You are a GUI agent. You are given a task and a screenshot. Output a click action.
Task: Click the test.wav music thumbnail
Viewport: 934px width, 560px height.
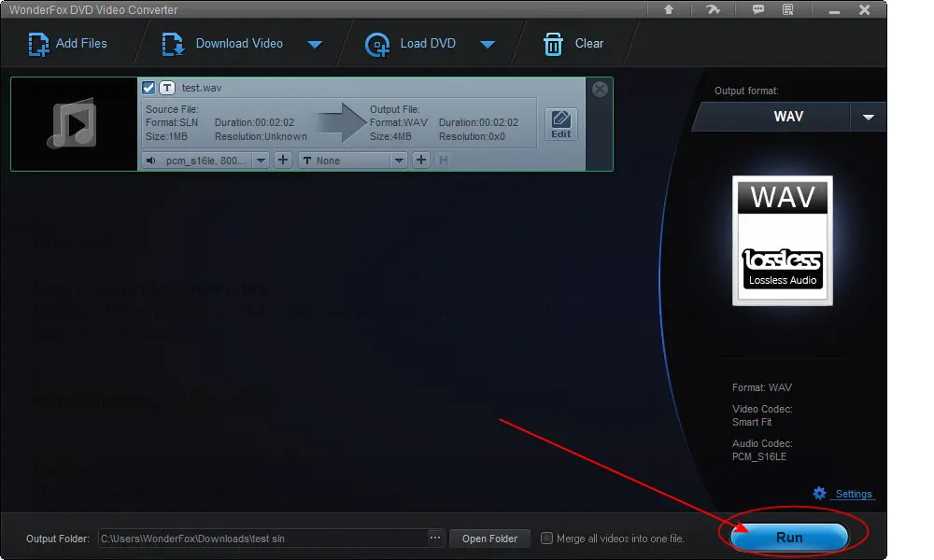pyautogui.click(x=74, y=124)
